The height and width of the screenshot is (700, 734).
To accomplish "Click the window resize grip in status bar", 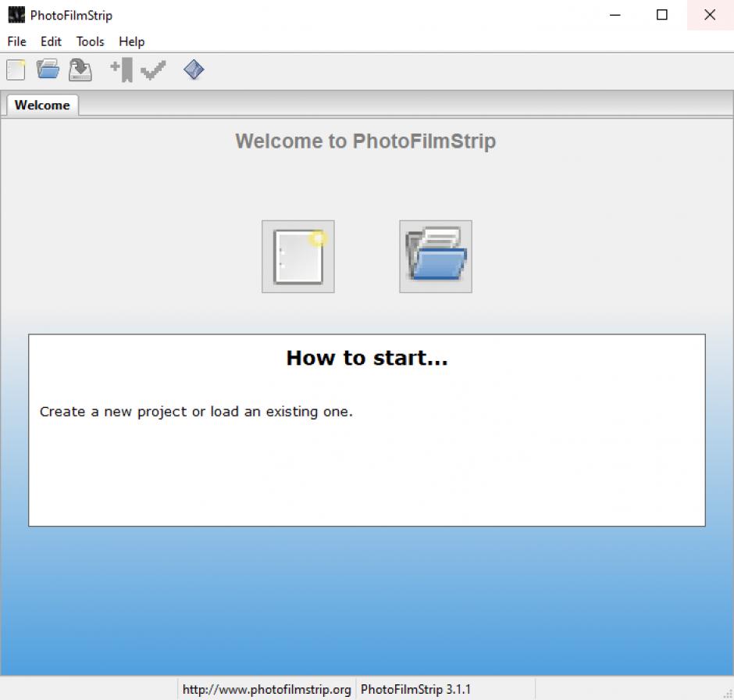I will 728,694.
